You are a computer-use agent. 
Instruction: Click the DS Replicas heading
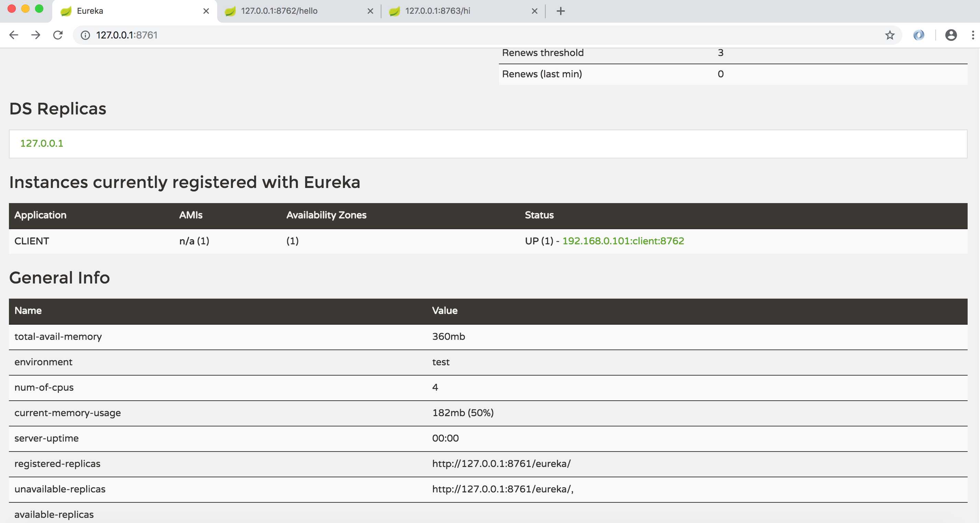pyautogui.click(x=57, y=109)
